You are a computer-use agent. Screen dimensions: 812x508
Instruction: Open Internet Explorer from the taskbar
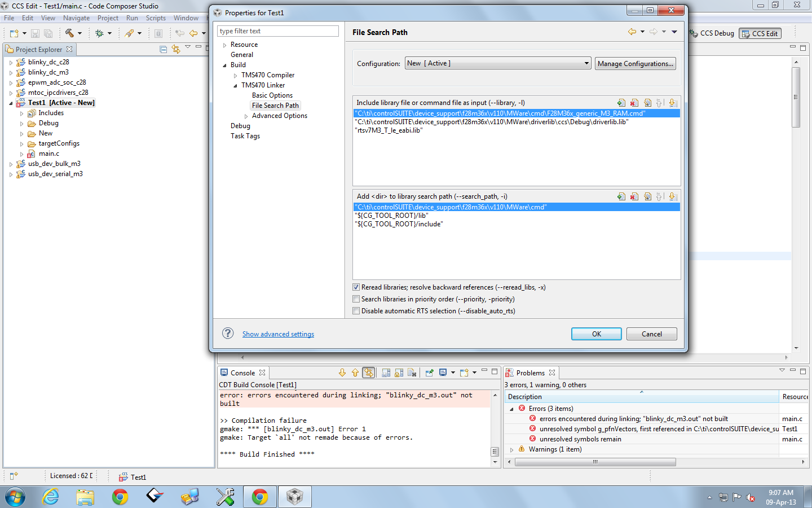click(51, 497)
